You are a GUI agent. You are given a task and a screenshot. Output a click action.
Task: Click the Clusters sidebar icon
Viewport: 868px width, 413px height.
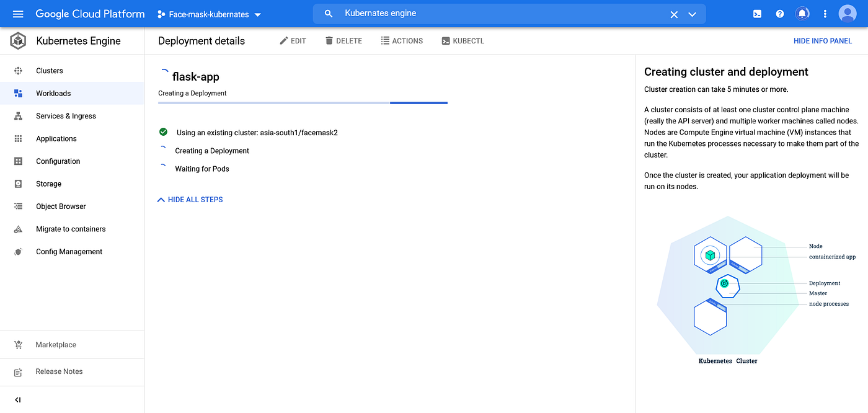click(x=18, y=71)
